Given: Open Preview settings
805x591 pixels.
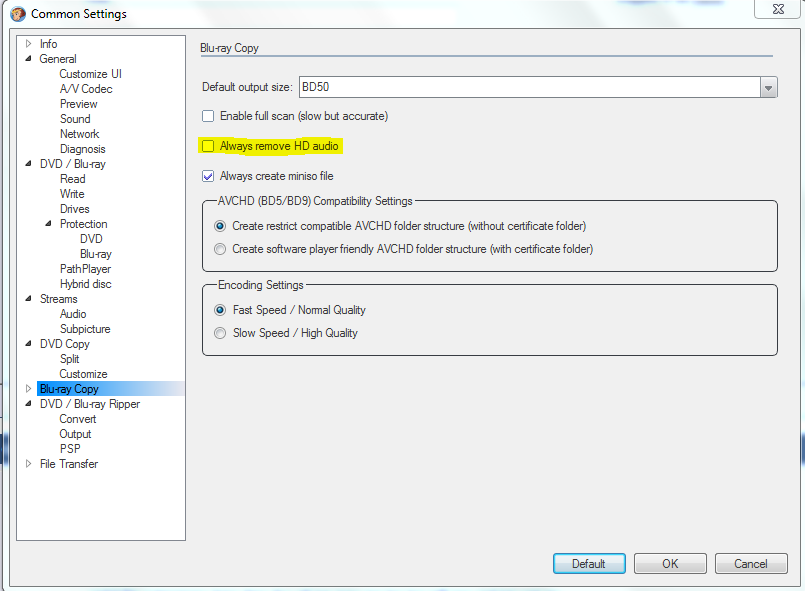Looking at the screenshot, I should pyautogui.click(x=79, y=104).
